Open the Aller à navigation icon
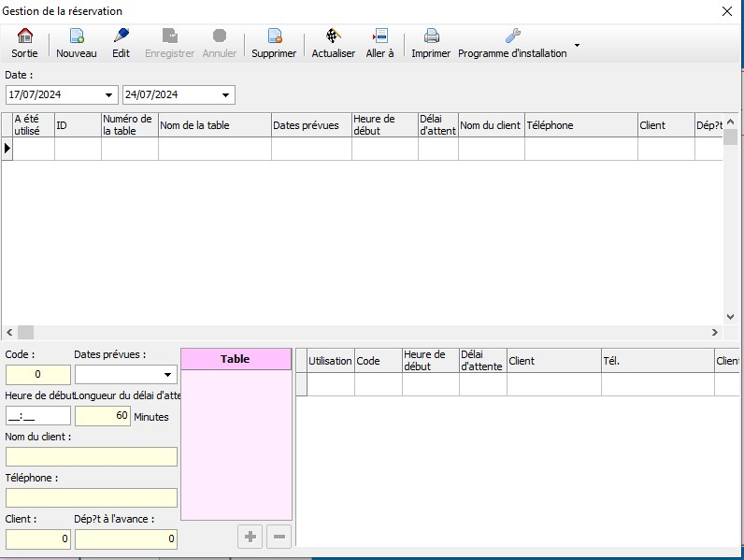This screenshot has width=744, height=560. coord(379,36)
